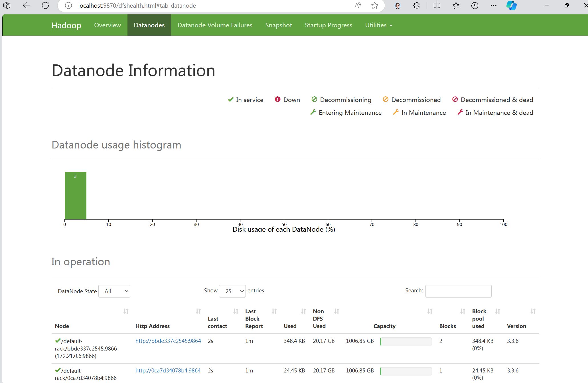Viewport: 588px width, 383px height.
Task: Open Settings and more ellipsis menu
Action: (494, 5)
